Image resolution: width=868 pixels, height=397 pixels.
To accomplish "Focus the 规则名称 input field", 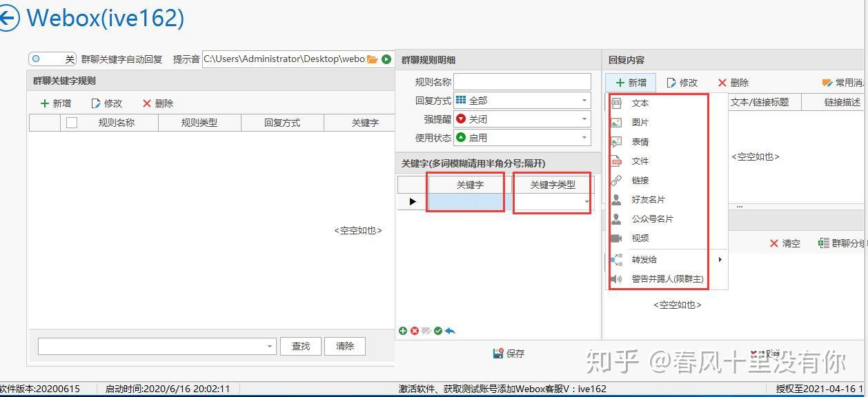I will click(x=522, y=82).
